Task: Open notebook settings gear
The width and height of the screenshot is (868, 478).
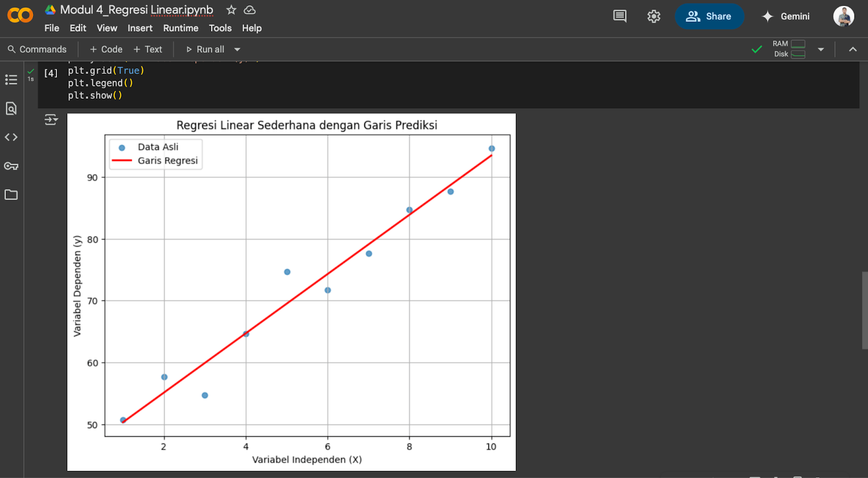Action: pos(654,16)
